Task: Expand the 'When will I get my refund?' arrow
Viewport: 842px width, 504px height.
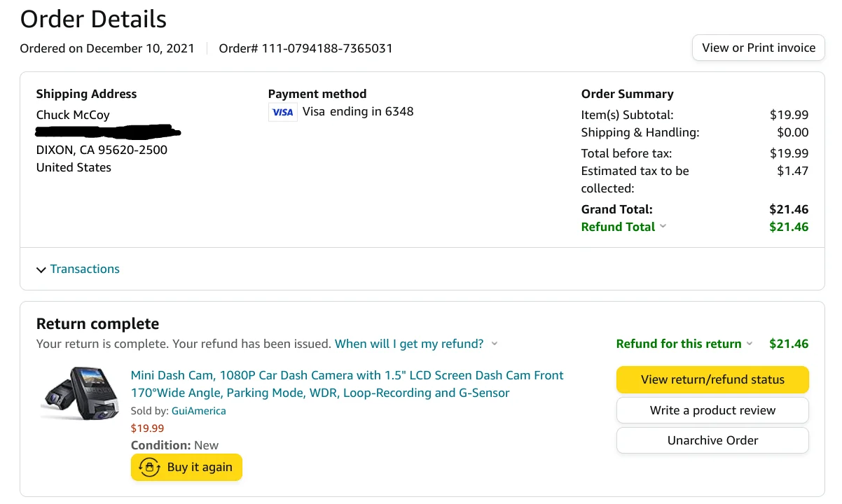Action: [495, 344]
